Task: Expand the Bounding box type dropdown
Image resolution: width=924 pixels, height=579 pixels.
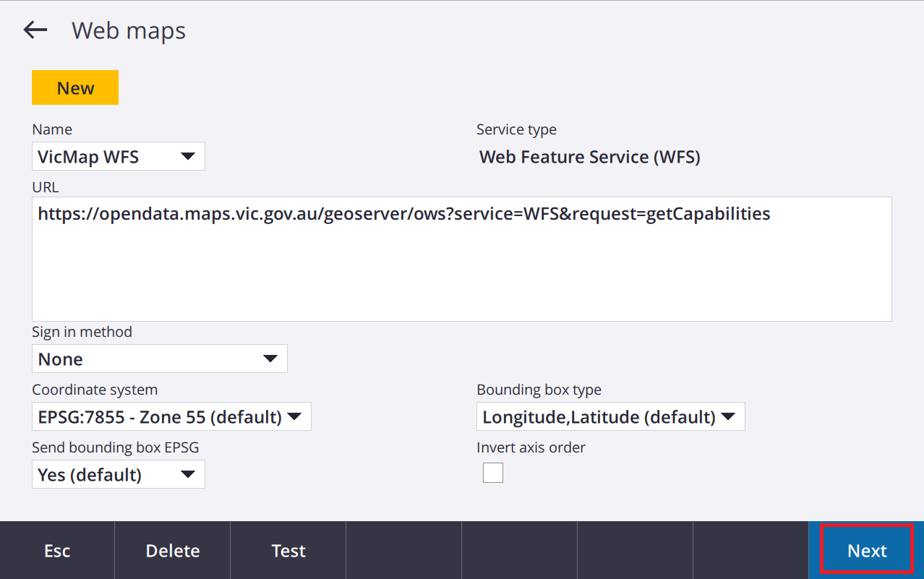Action: (610, 417)
